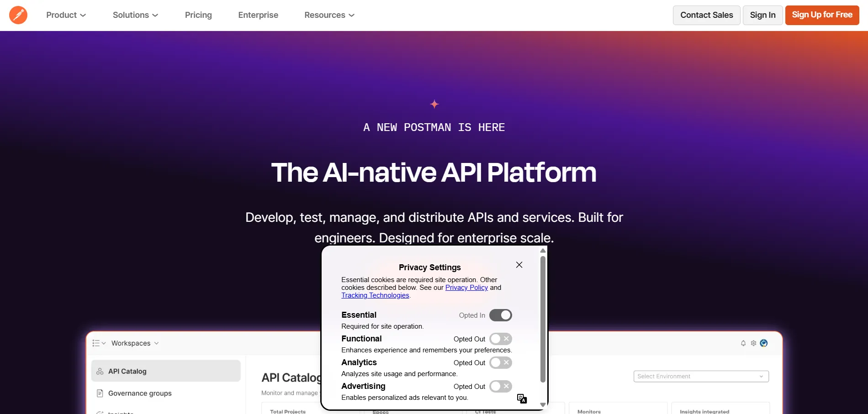Select API Catalog in the sidebar
868x414 pixels.
coord(166,371)
